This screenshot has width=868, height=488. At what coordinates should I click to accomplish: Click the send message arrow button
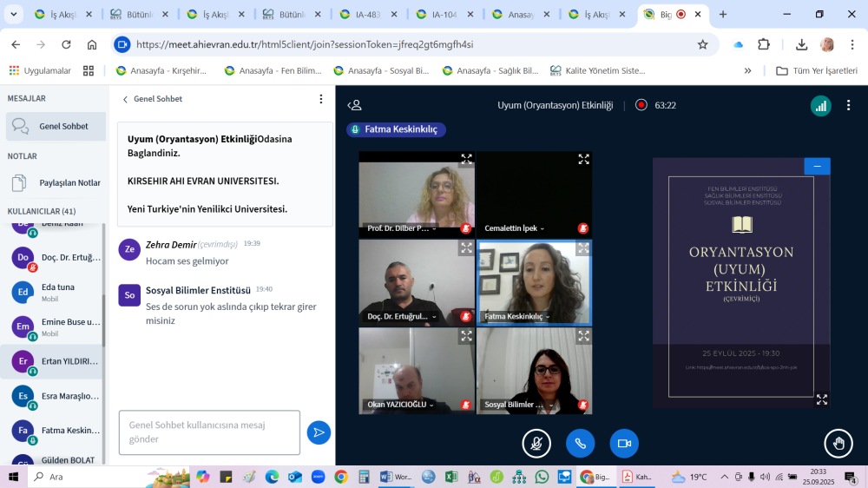(x=319, y=432)
